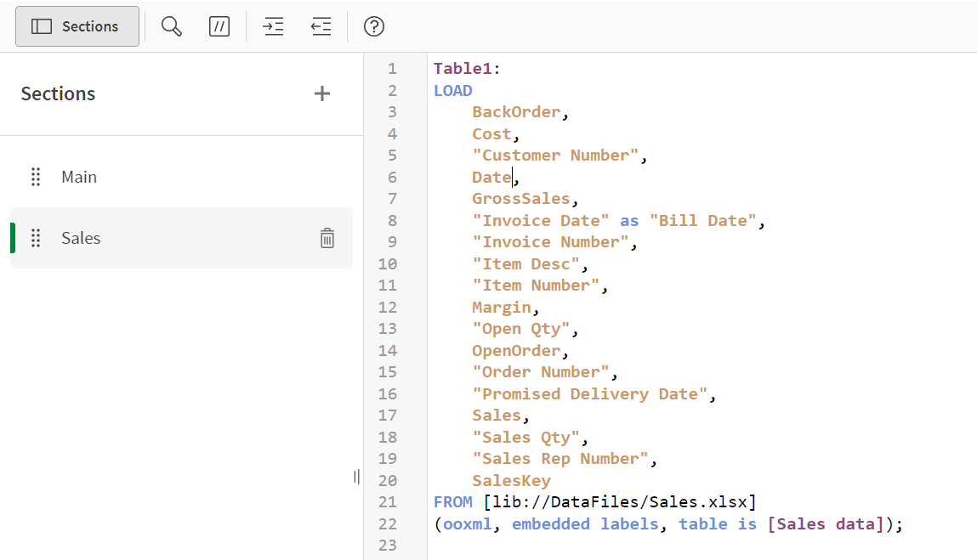Click the "Customer Number" field
This screenshot has height=560, width=977.
click(555, 156)
